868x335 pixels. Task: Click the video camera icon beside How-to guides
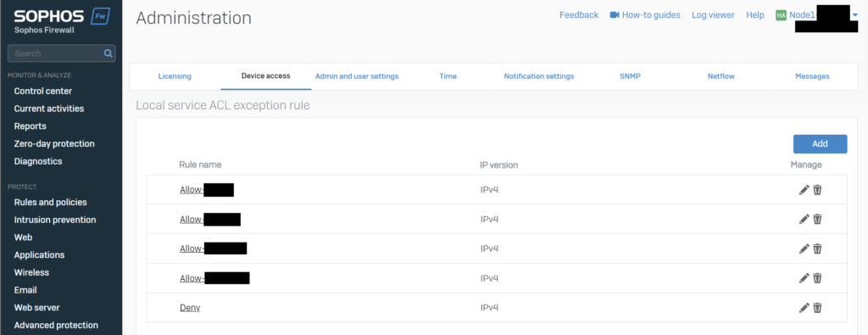point(615,15)
